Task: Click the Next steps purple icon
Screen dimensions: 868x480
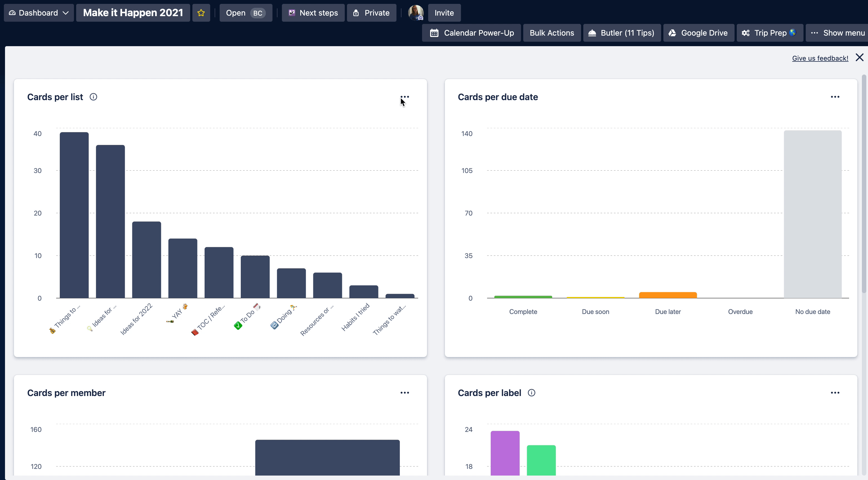Action: (292, 13)
